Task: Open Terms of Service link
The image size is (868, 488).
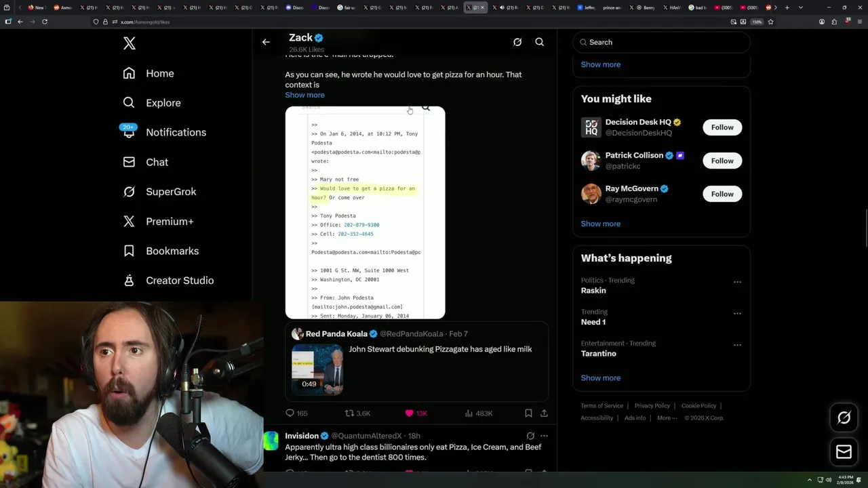Action: point(601,406)
